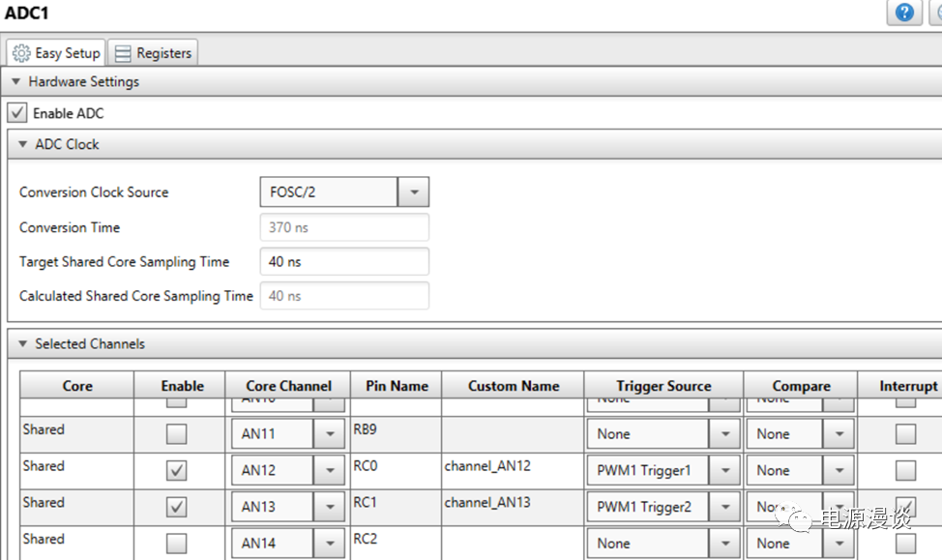The height and width of the screenshot is (560, 942).
Task: Toggle the Enable ADC checkbox
Action: [x=17, y=113]
